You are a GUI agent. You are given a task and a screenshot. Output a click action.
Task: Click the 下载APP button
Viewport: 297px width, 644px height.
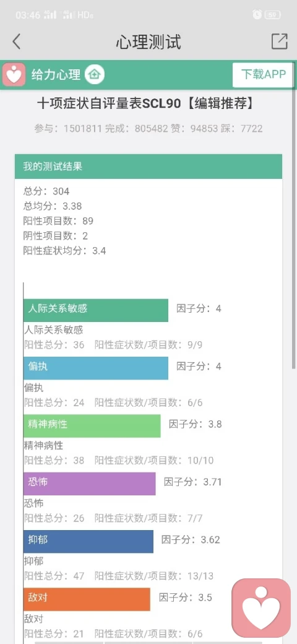click(264, 75)
